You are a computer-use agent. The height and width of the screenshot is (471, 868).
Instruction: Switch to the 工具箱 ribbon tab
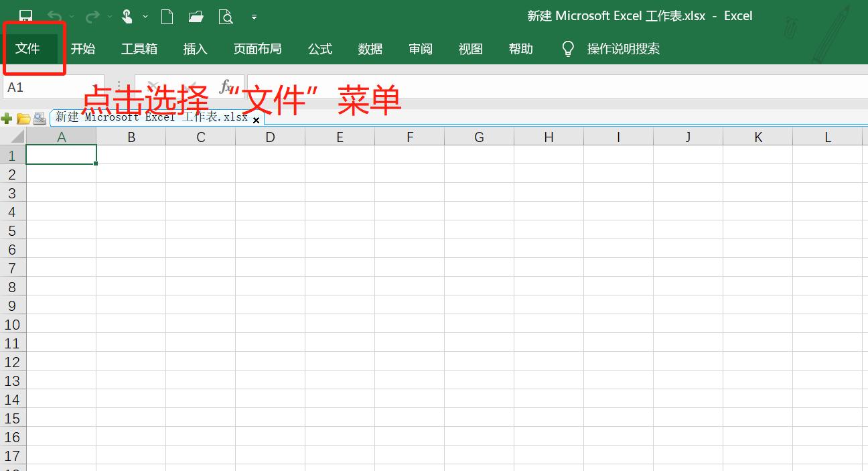pyautogui.click(x=139, y=48)
